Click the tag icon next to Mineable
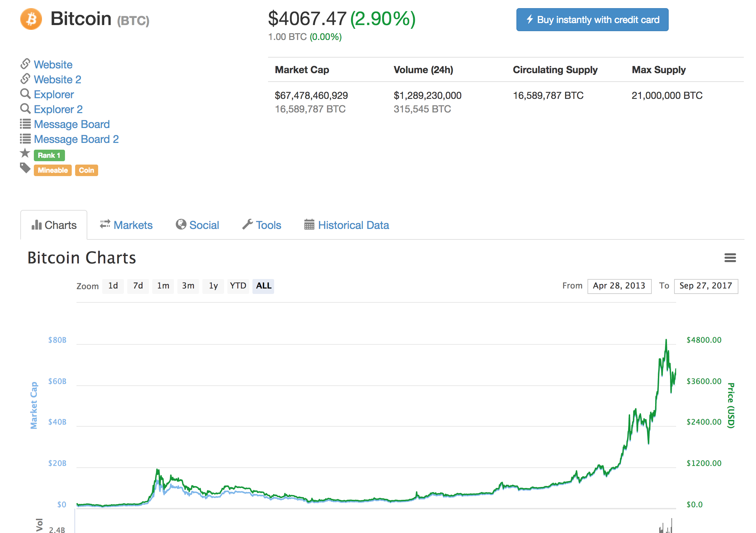 pyautogui.click(x=25, y=168)
